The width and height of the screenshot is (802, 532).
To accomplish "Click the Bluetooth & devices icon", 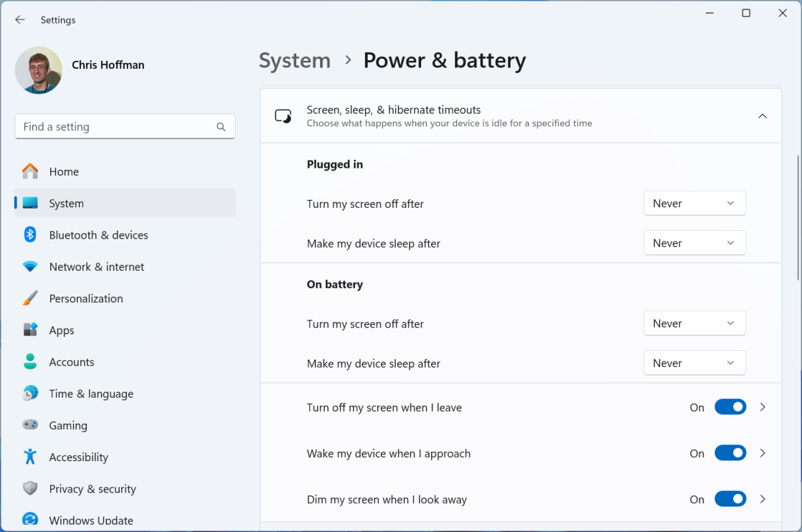I will click(x=30, y=235).
